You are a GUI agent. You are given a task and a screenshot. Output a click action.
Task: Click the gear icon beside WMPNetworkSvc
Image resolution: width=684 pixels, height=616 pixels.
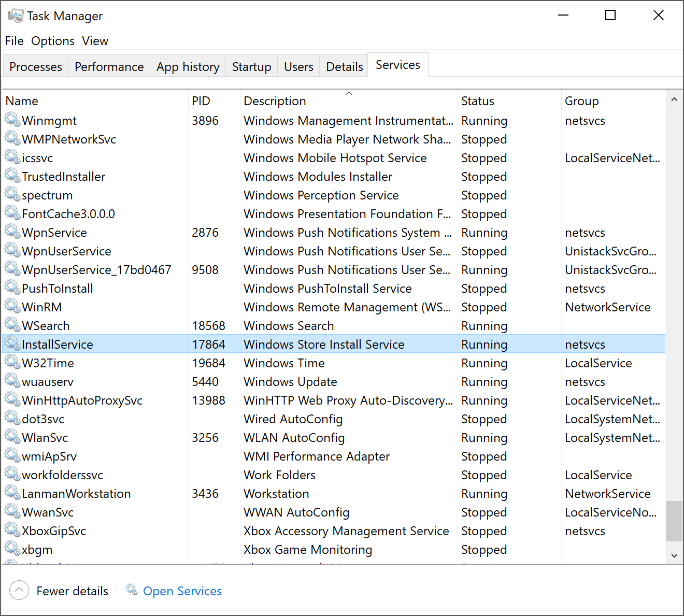pyautogui.click(x=12, y=138)
